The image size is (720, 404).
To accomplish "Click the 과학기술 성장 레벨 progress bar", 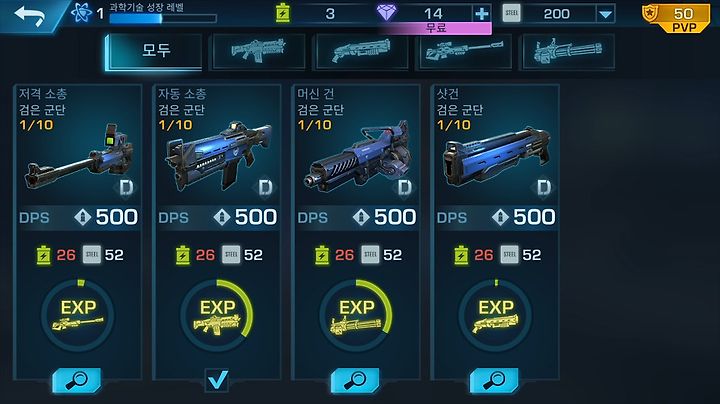I will 163,18.
